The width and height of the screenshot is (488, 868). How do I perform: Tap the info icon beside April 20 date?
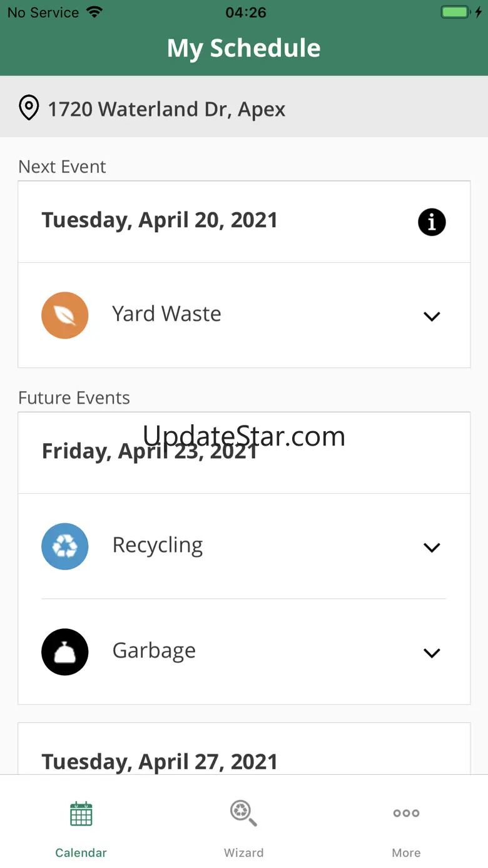[x=432, y=222]
